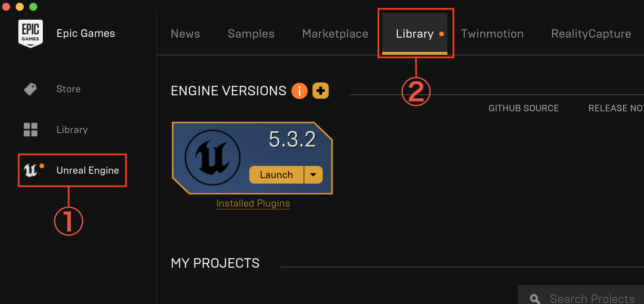Select the Library grid icon in sidebar
This screenshot has width=644, height=304.
point(30,130)
